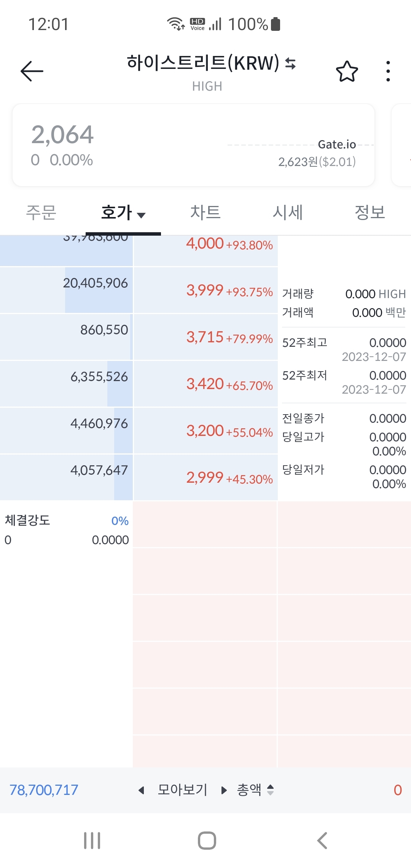Select the 3,999 ask price row

(x=205, y=291)
